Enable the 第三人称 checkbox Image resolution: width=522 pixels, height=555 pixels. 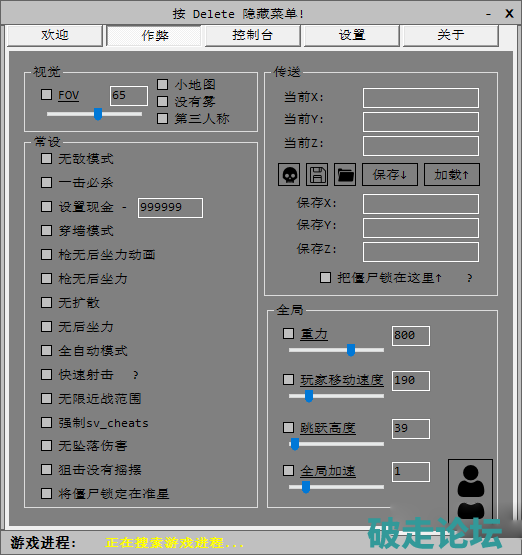tap(162, 119)
